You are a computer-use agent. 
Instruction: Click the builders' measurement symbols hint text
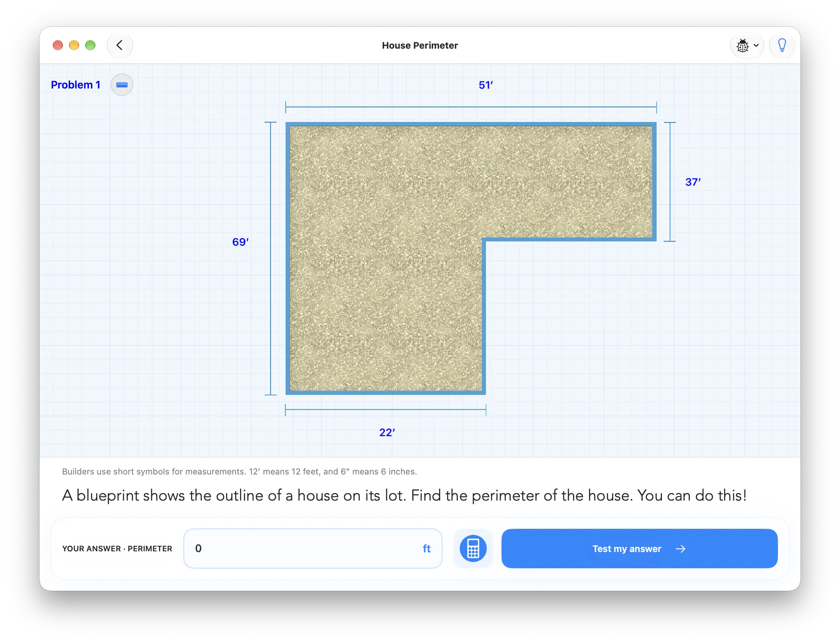coord(239,472)
